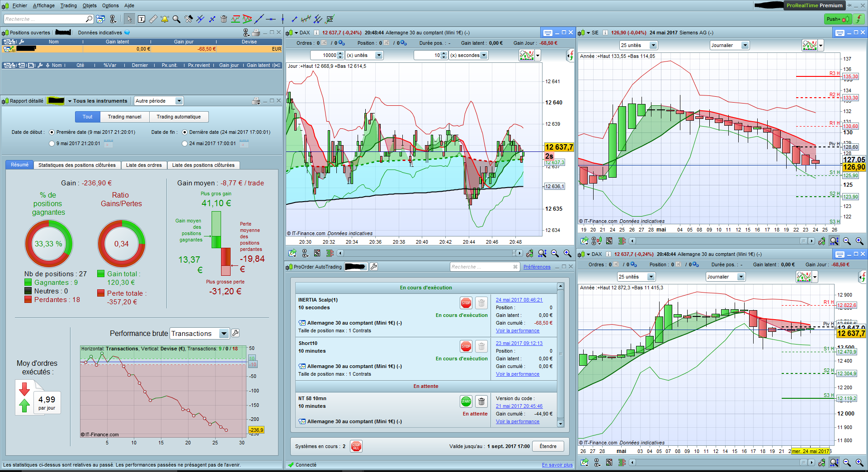The image size is (868, 472).
Task: Expand Tous les instruments selector
Action: [x=97, y=101]
